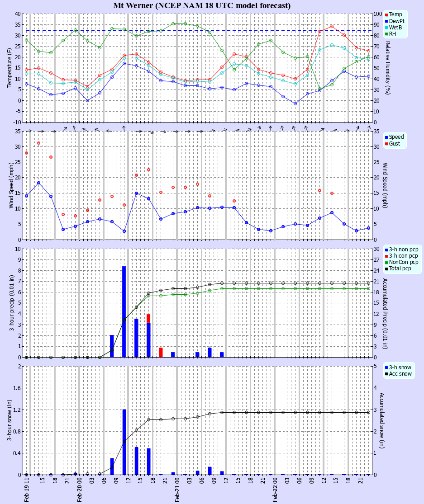Screen dimensions: 424x504
Task: Click the tallest blue 3-hour snow bar
Action: [124, 442]
